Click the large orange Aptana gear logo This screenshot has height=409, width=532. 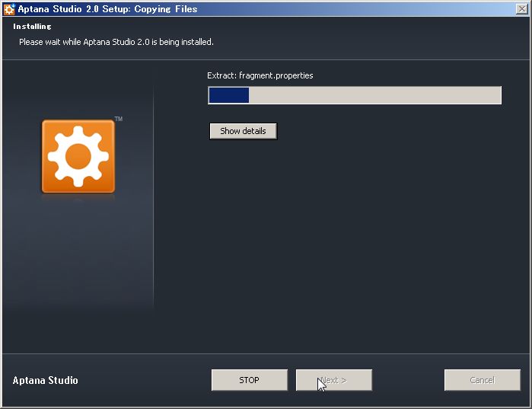coord(78,156)
